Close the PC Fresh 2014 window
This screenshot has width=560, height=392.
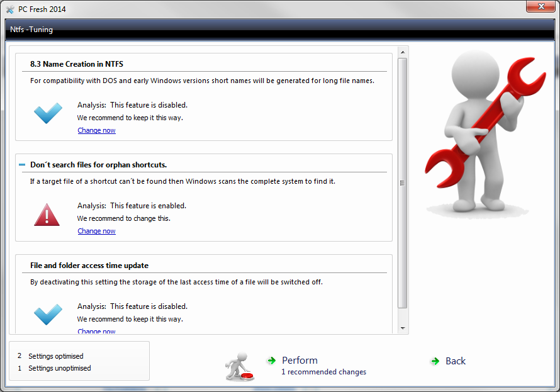(541, 6)
